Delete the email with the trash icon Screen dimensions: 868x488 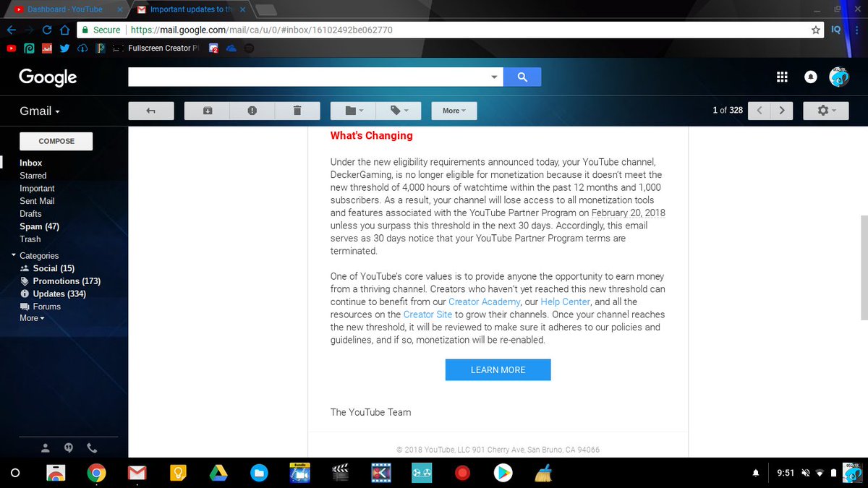[x=297, y=111]
